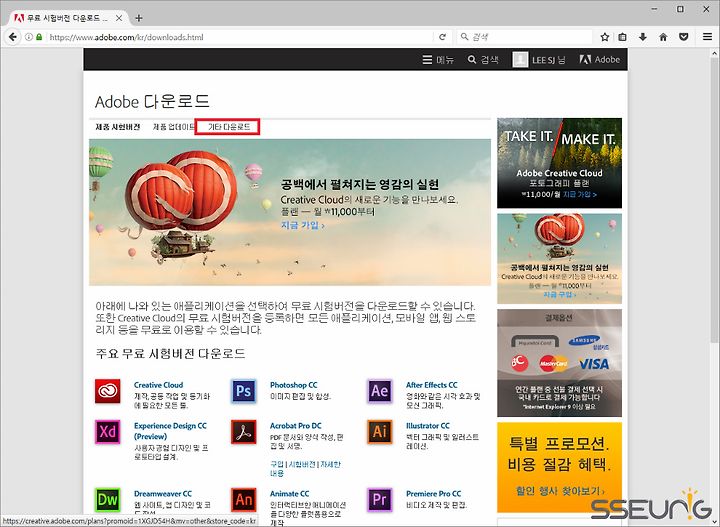Open the Premiere Pro CC link
The width and height of the screenshot is (720, 527).
(x=433, y=493)
